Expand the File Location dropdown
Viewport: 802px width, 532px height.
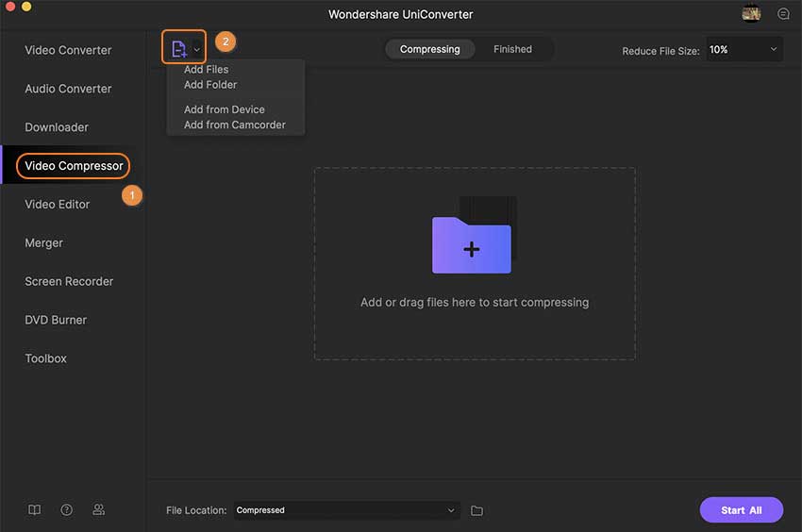tap(347, 510)
